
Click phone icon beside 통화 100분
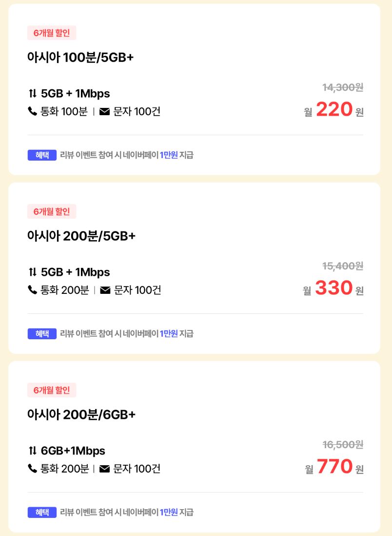pos(33,112)
